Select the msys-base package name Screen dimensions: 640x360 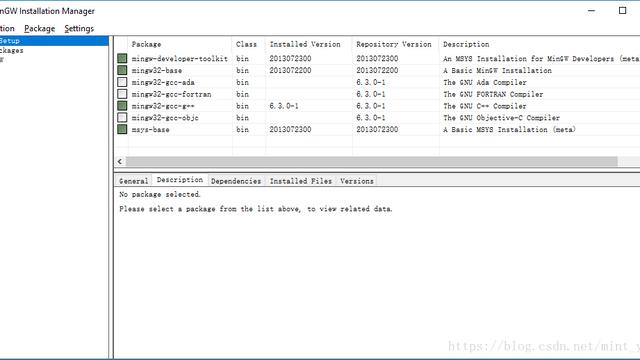(x=150, y=130)
